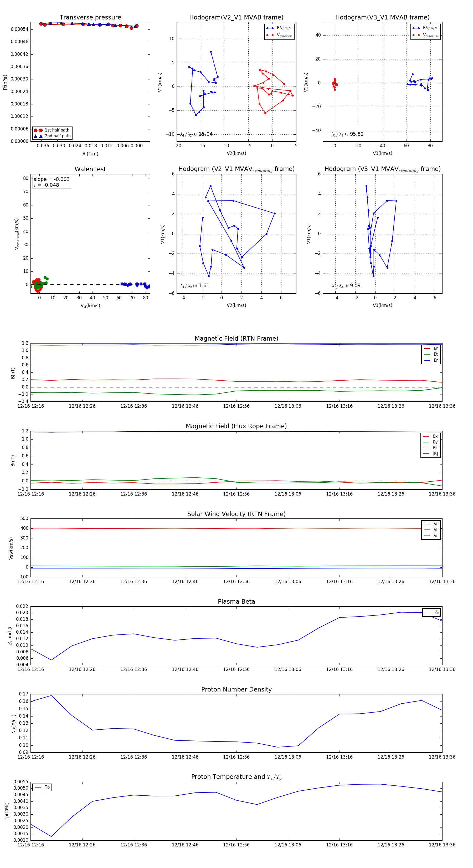The width and height of the screenshot is (473, 868).
Task: Select the eigenvalue ratio text "15.04"
Action: 205,134
